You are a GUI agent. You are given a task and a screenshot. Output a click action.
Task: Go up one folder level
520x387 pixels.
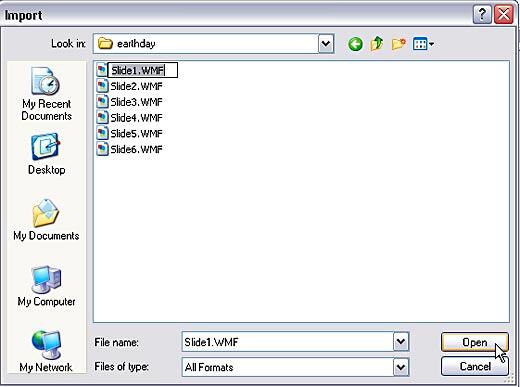pyautogui.click(x=377, y=44)
